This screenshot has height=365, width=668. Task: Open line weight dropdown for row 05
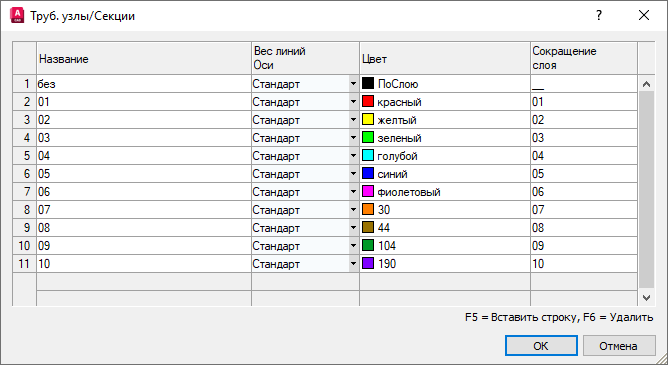click(x=354, y=173)
